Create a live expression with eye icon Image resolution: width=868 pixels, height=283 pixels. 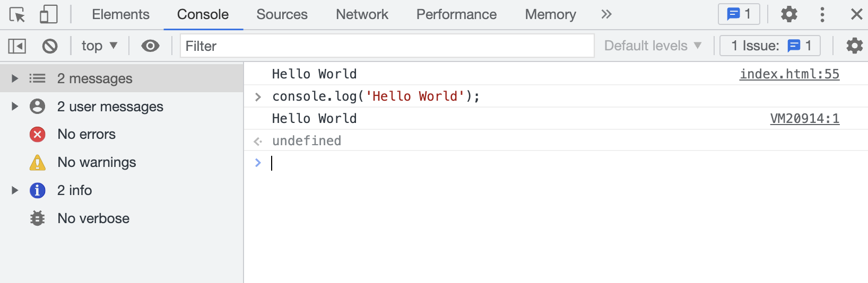click(150, 46)
